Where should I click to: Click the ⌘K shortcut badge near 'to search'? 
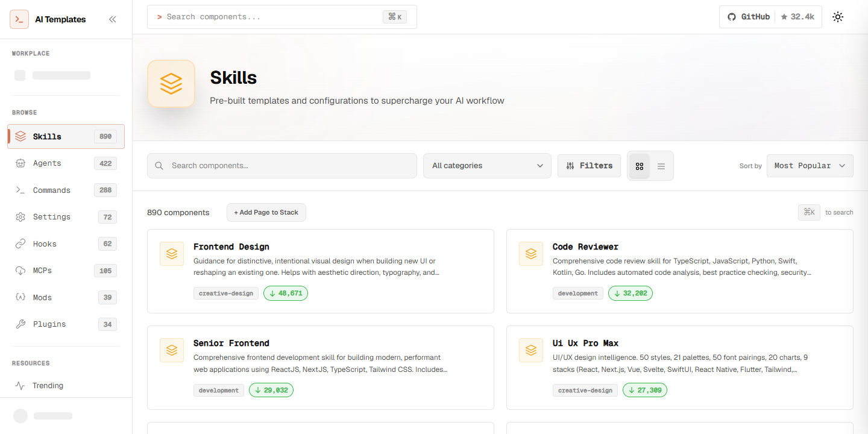point(809,212)
